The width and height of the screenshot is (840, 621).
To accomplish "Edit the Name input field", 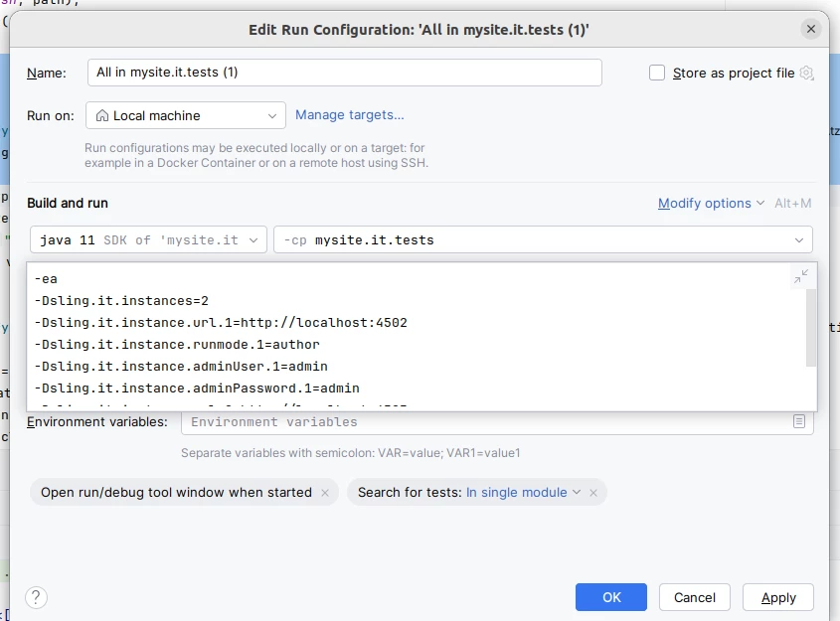I will click(345, 73).
